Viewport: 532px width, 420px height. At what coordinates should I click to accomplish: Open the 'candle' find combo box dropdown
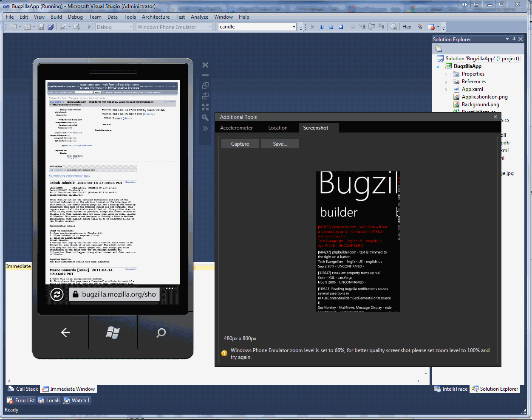coord(294,27)
